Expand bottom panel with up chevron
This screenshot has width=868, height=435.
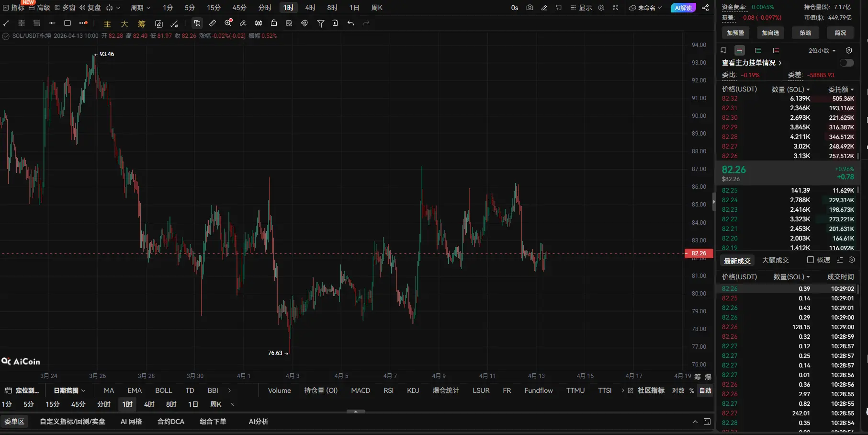(695, 422)
